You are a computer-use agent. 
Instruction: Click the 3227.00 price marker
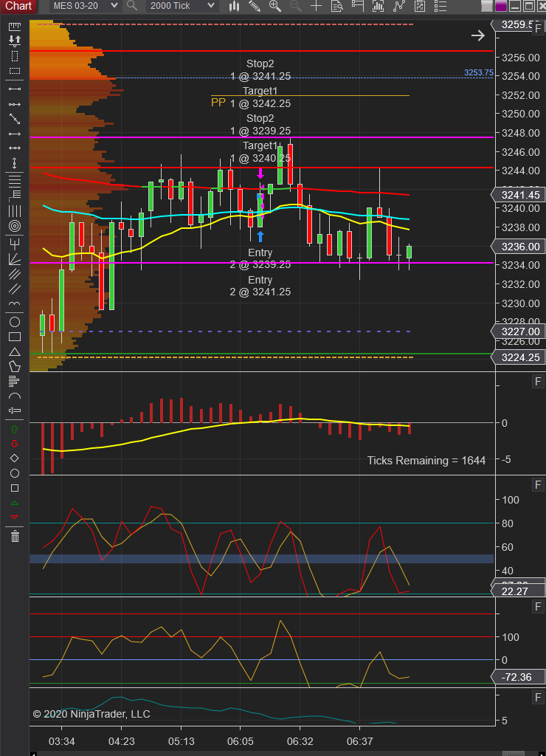(x=518, y=331)
